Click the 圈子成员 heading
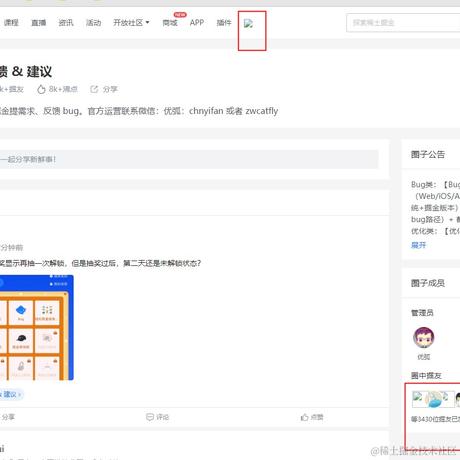The image size is (460, 460). pyautogui.click(x=428, y=283)
